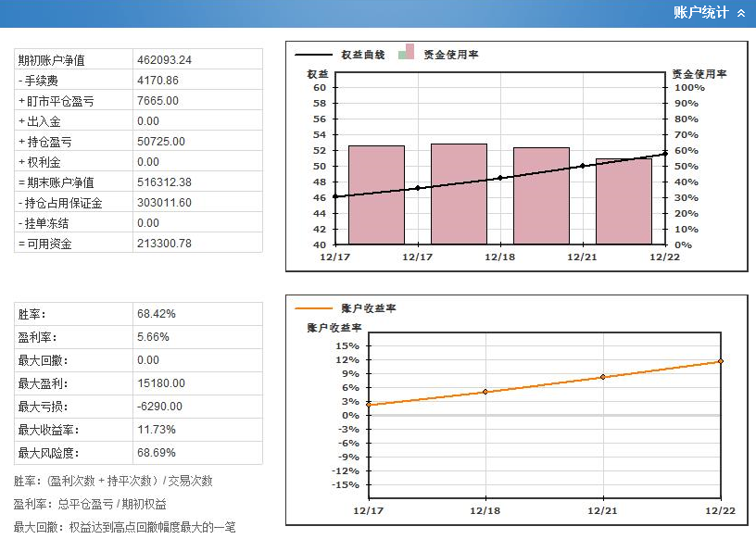Click the 可用资金 value 213300.78
Screen dimensions: 756x539
[164, 244]
